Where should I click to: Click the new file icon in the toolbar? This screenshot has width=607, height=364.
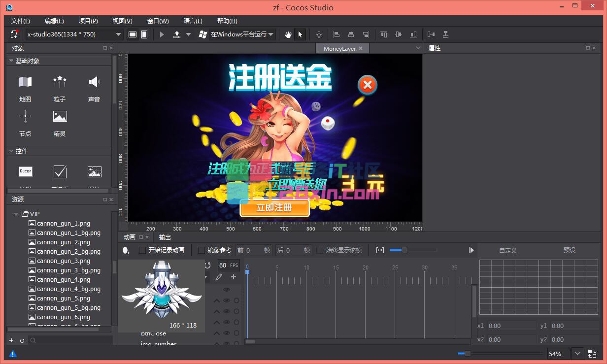coord(14,34)
